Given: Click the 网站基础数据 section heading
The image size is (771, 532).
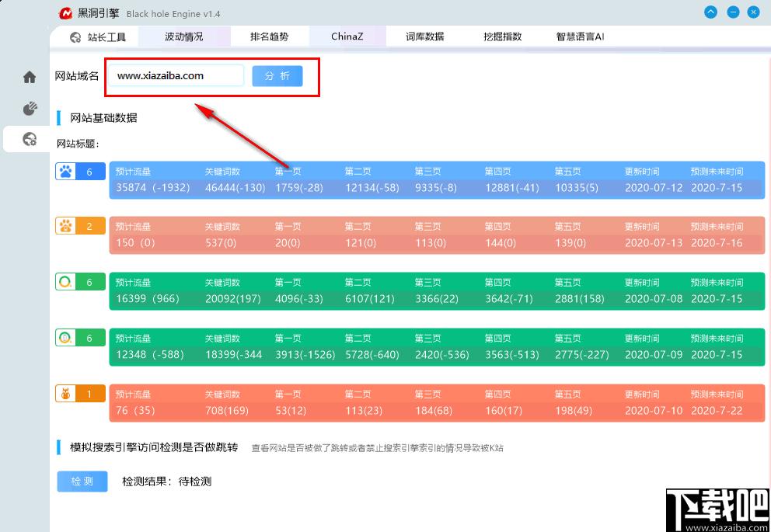Looking at the screenshot, I should (x=103, y=118).
